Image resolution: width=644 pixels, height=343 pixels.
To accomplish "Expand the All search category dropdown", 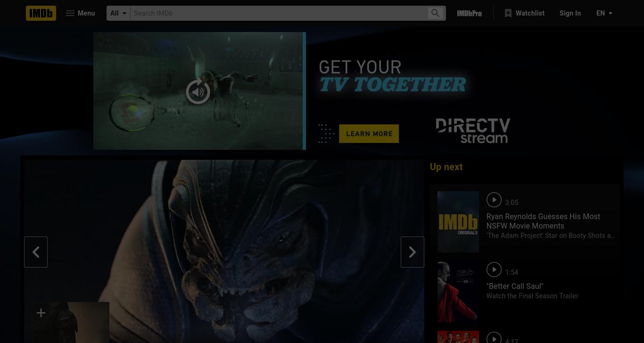I will (118, 13).
